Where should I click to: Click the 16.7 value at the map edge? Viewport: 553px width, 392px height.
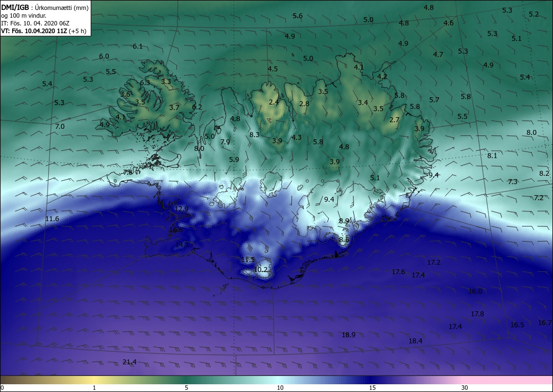(545, 322)
